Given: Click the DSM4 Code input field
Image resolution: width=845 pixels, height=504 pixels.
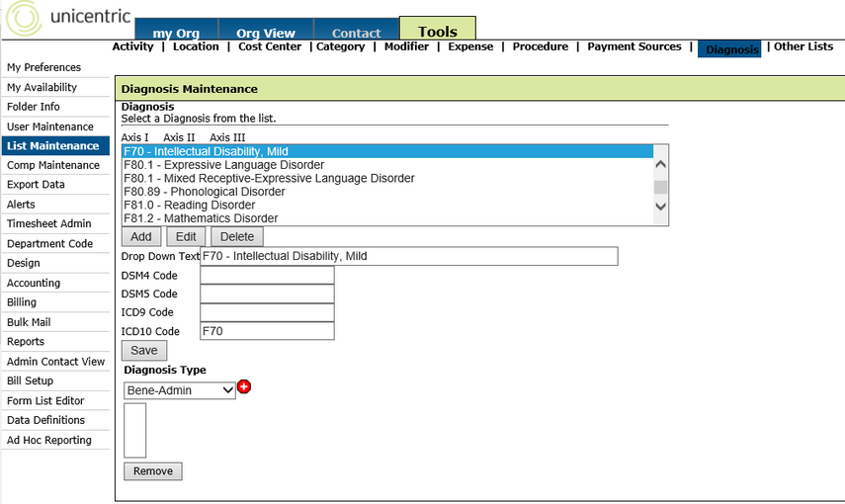Looking at the screenshot, I should 267,276.
